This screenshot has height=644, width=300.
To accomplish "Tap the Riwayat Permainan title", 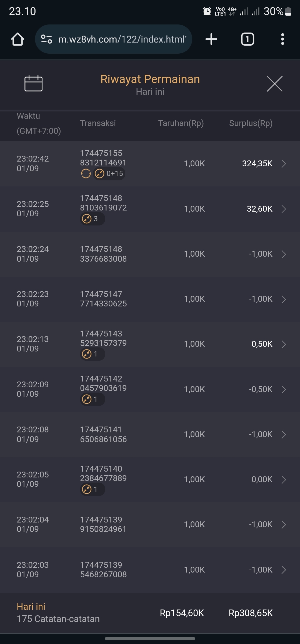I will point(150,79).
